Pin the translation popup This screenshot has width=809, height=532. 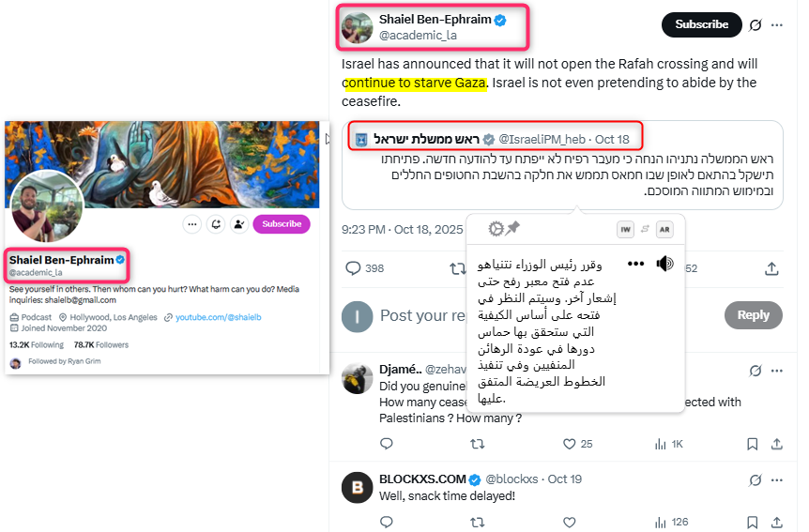512,228
